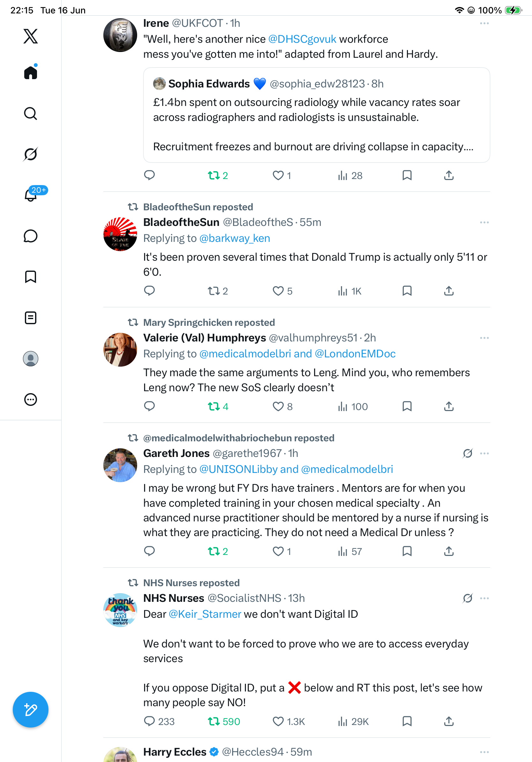Bookmark the NHS Nurses Digital ID post
Image resolution: width=532 pixels, height=762 pixels.
pos(407,721)
